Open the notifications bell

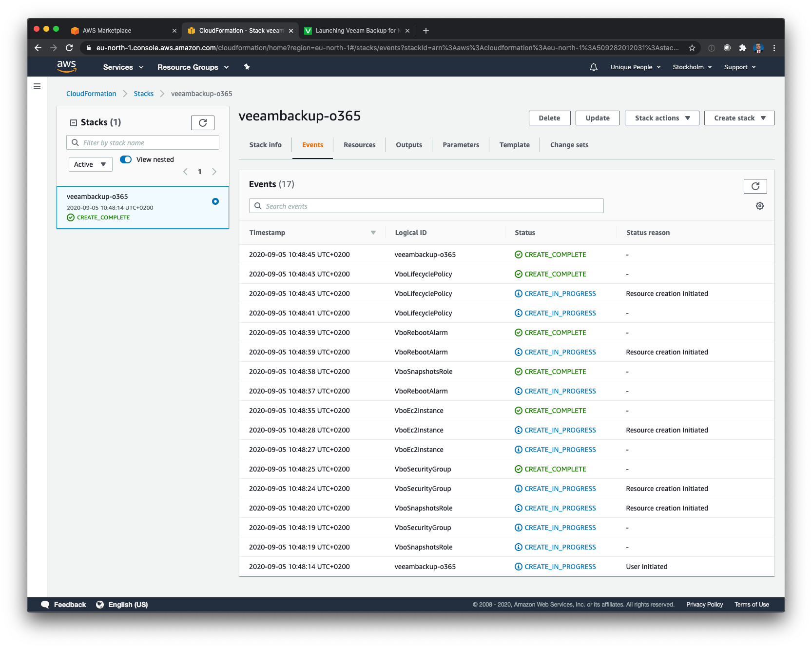593,67
